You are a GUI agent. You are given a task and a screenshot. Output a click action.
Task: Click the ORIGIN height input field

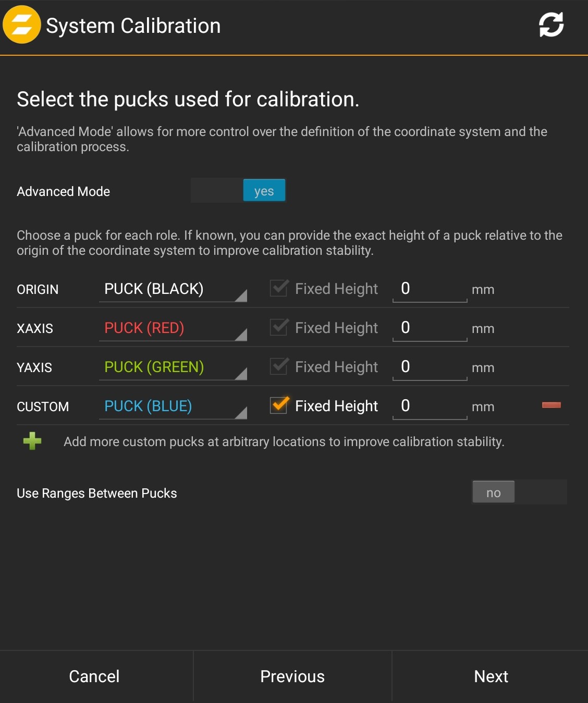(x=430, y=289)
